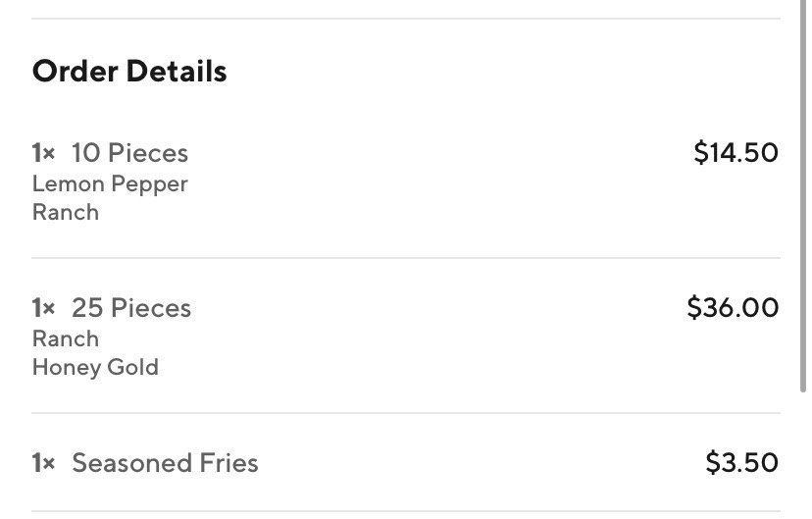Click the Order Details heading

pyautogui.click(x=129, y=72)
